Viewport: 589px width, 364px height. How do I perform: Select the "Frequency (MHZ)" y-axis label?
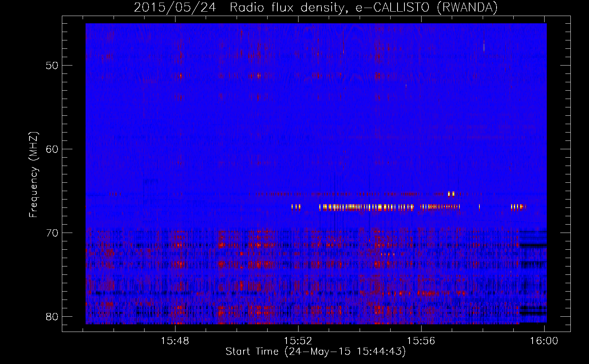click(33, 175)
